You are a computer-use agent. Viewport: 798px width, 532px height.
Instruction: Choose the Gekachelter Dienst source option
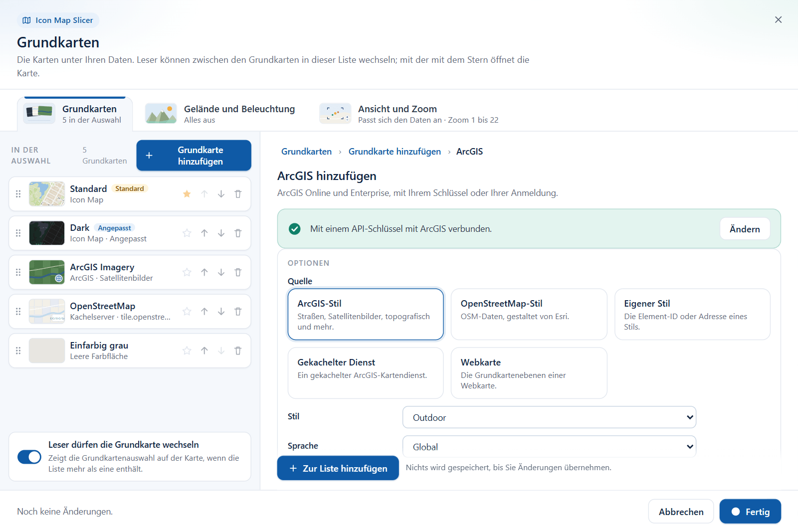366,373
